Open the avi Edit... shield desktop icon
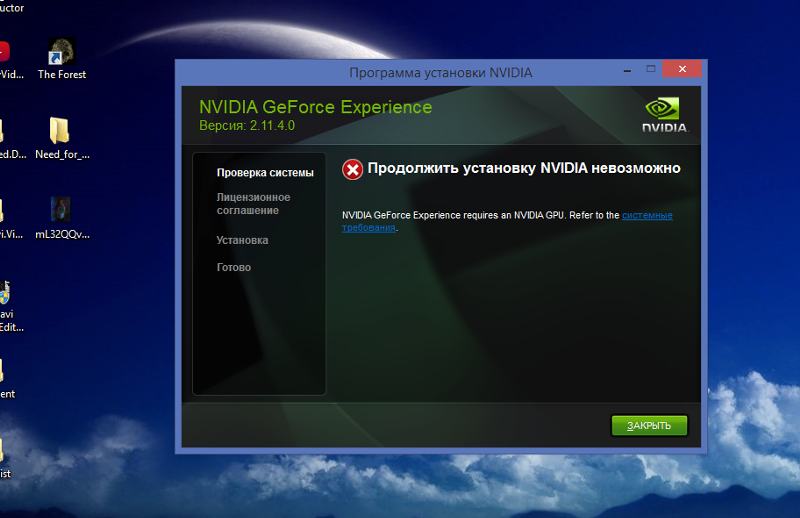This screenshot has height=518, width=800. [9, 306]
